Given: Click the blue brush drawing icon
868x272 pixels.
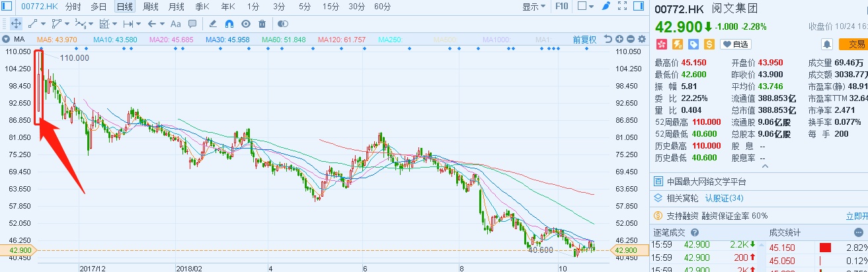Looking at the screenshot, I should click(x=606, y=7).
